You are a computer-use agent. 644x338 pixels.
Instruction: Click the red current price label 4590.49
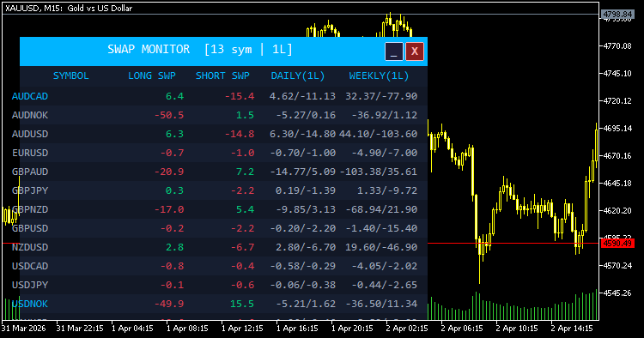[x=617, y=244]
